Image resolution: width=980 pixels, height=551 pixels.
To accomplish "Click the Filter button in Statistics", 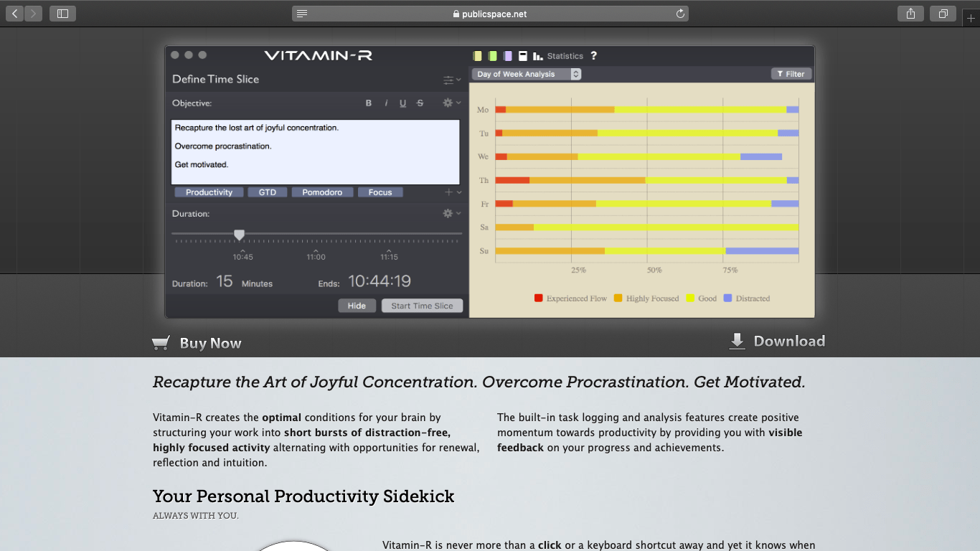I will pyautogui.click(x=791, y=74).
